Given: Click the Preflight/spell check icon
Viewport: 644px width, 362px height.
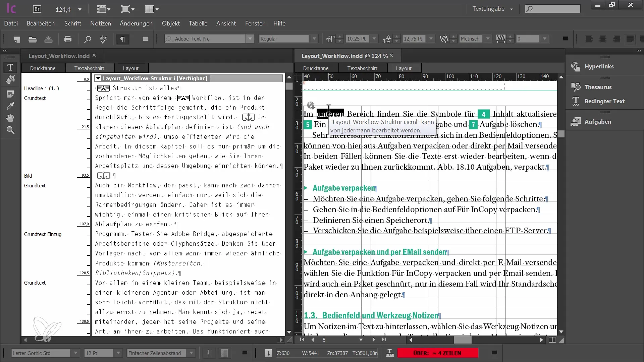Looking at the screenshot, I should tap(104, 39).
